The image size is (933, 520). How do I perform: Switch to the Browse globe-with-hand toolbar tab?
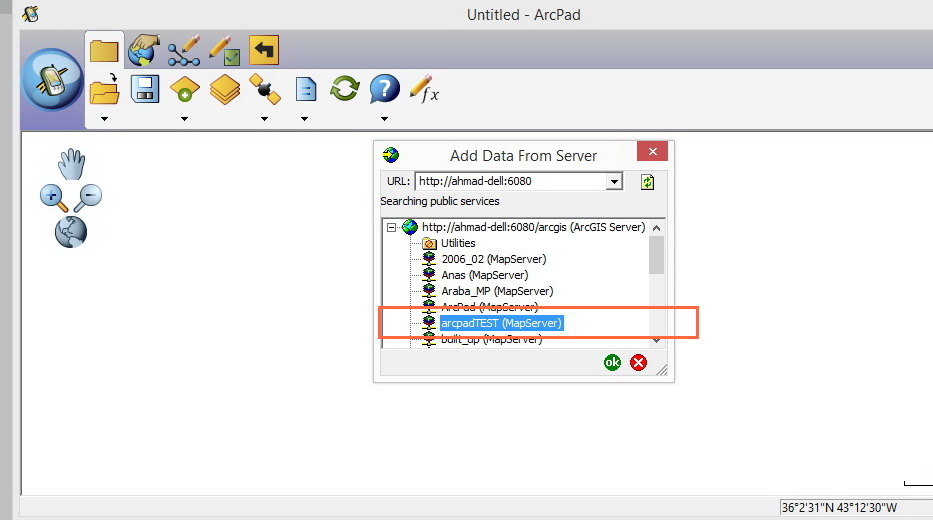(x=143, y=50)
